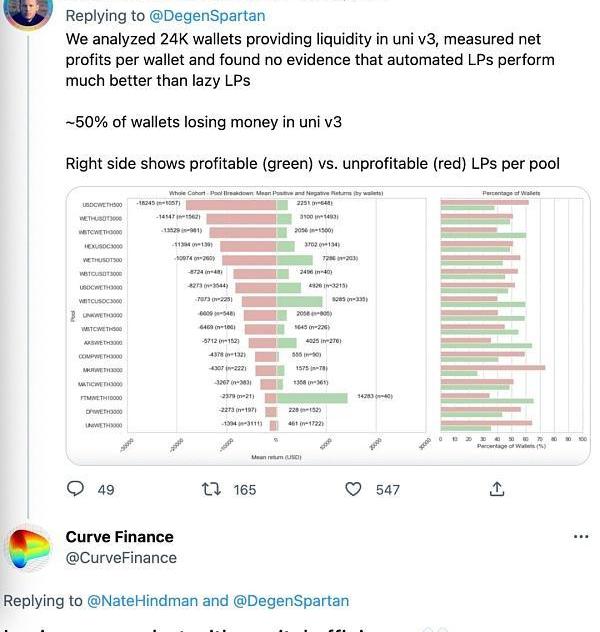Click the '~50% of wallets losing money' line
Screen dimensions: 600x632
point(203,122)
